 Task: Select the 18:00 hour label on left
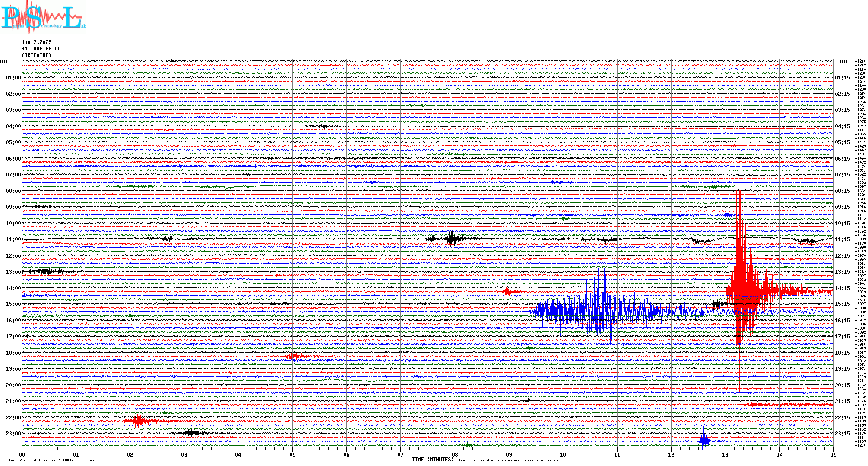[x=13, y=353]
